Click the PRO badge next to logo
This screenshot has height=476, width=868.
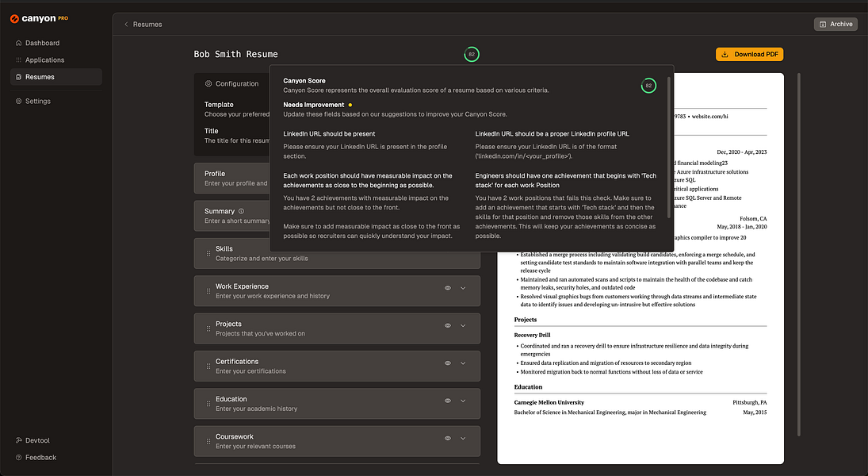63,18
